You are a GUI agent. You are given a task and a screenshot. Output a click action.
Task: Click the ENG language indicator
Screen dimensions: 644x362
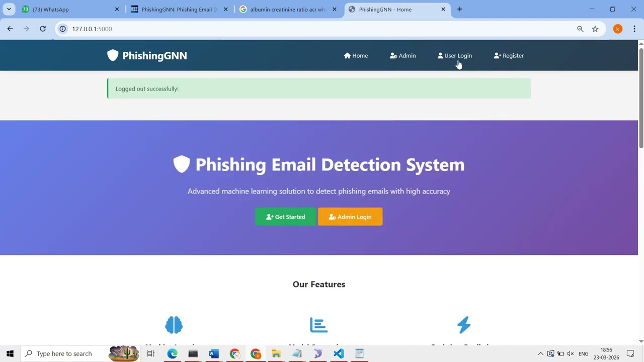(x=584, y=353)
